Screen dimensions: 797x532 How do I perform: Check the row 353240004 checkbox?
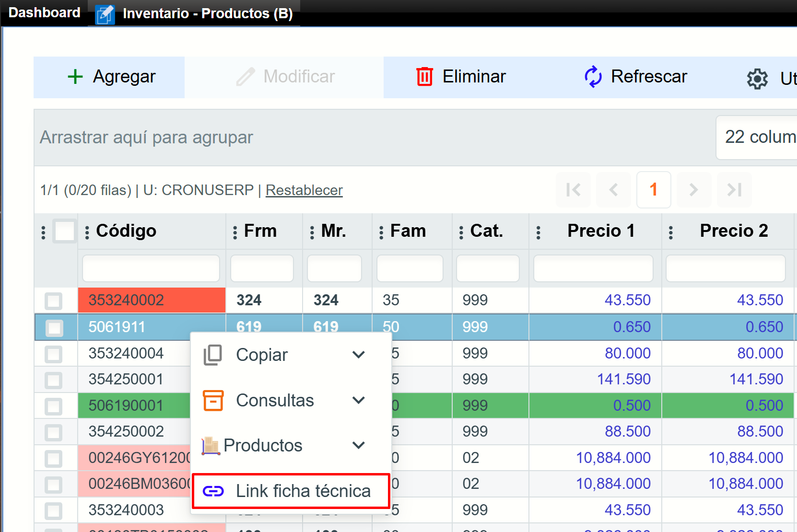[53, 354]
